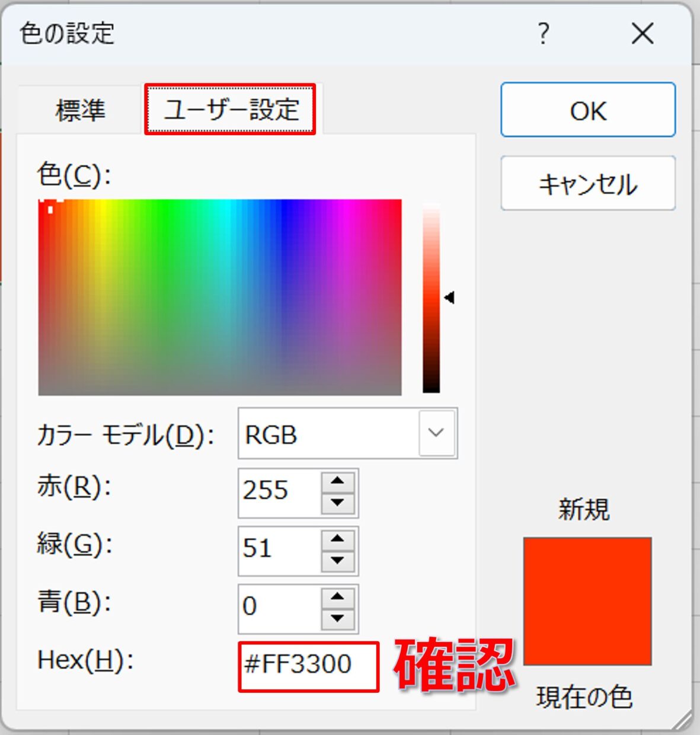Select the ユーザー設定 tab
Viewport: 700px width, 735px height.
[231, 110]
